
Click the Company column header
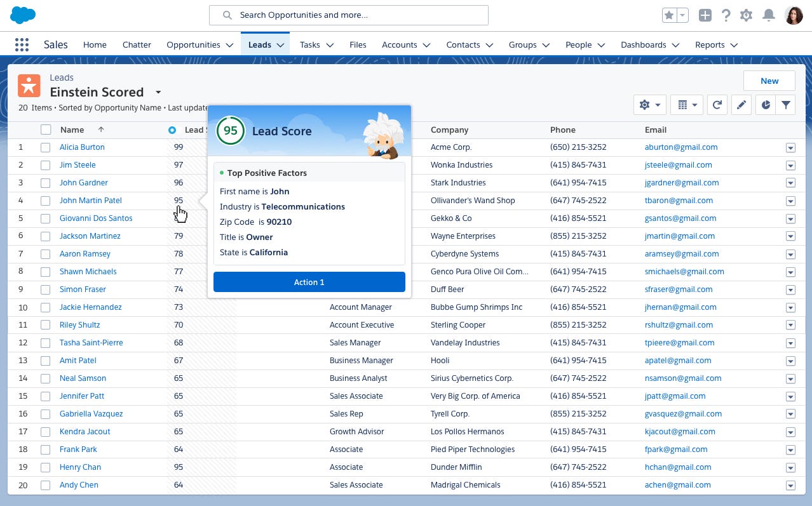pos(449,130)
